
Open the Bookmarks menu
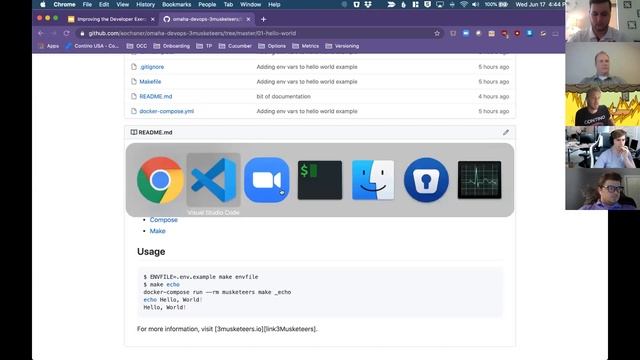coord(176,4)
